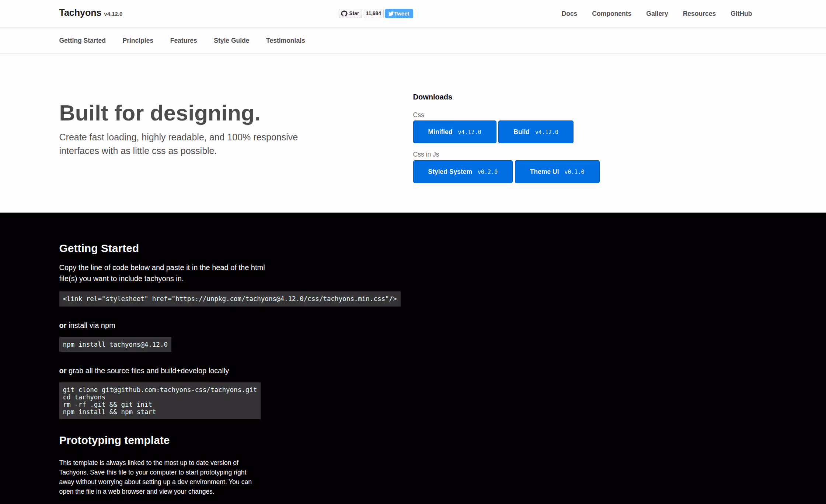This screenshot has width=826, height=504.
Task: Click the Tachyons logo title
Action: click(80, 13)
